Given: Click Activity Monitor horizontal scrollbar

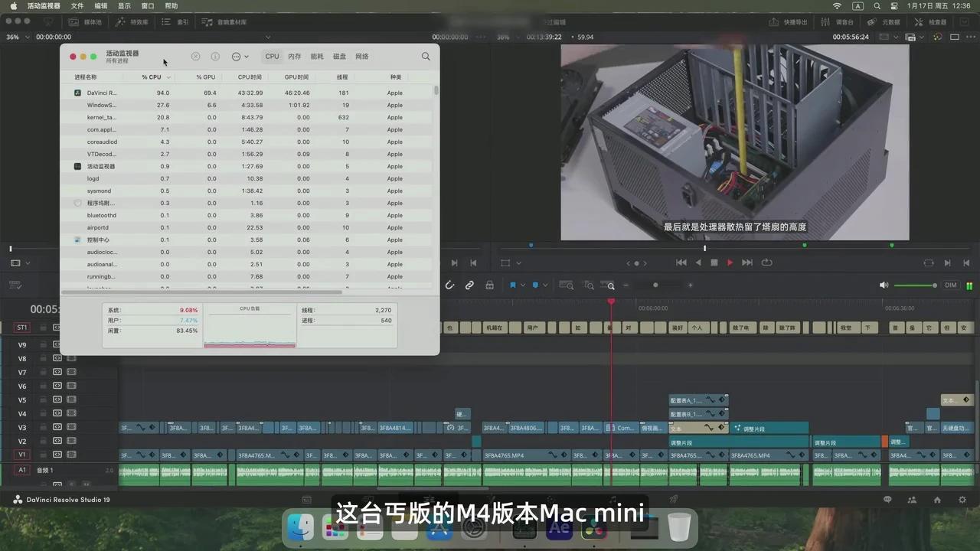Looking at the screenshot, I should [x=201, y=292].
